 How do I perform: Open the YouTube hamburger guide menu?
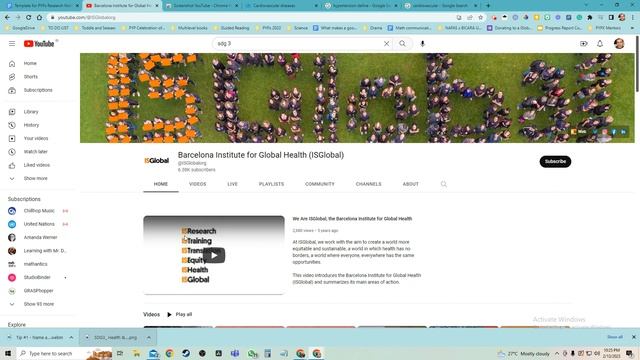12,43
